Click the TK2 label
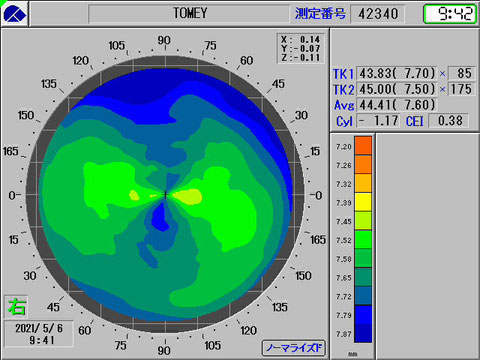The width and height of the screenshot is (480, 360). point(343,90)
